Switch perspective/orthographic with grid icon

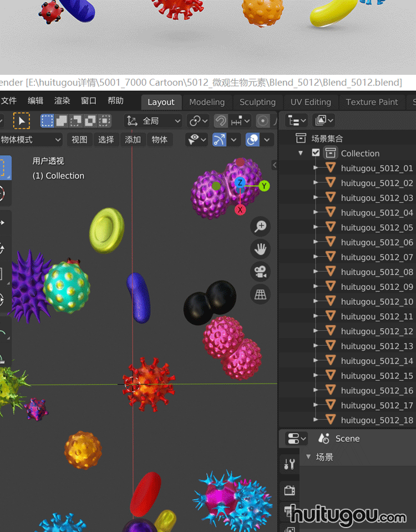pyautogui.click(x=261, y=294)
